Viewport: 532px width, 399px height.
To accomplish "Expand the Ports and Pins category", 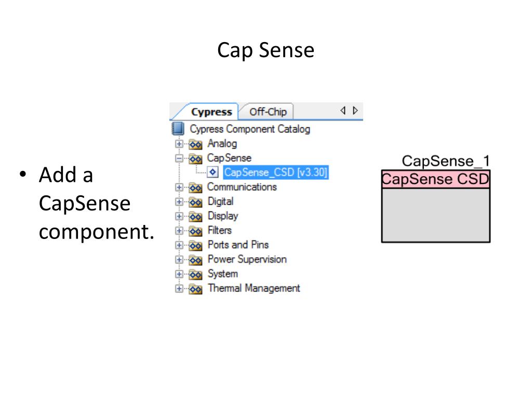I will (179, 245).
